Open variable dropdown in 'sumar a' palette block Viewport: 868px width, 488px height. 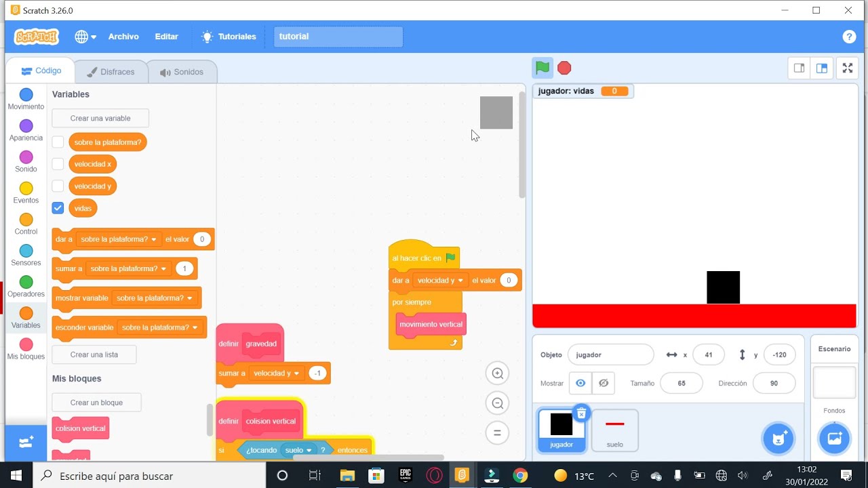pyautogui.click(x=128, y=268)
